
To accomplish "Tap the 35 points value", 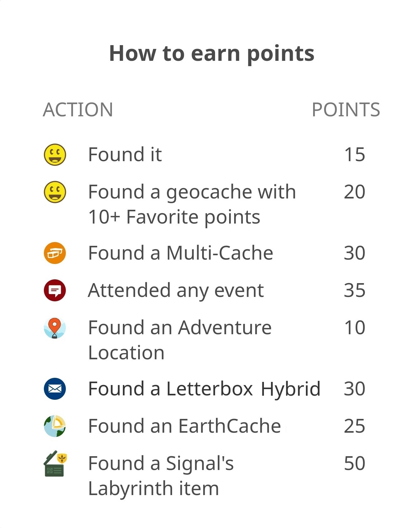I will click(354, 290).
